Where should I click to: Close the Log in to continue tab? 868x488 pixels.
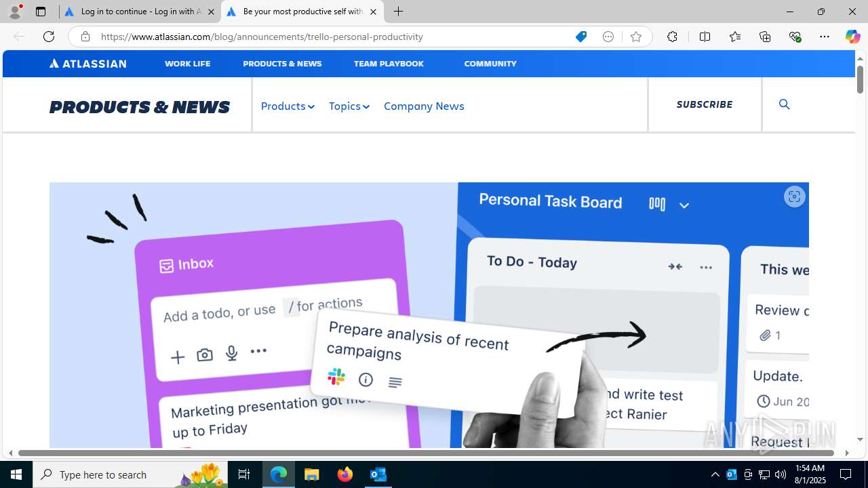coord(211,12)
